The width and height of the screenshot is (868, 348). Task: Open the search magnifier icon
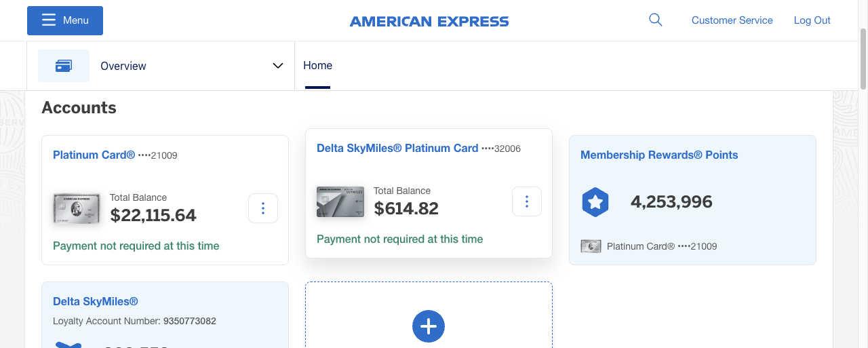click(655, 20)
